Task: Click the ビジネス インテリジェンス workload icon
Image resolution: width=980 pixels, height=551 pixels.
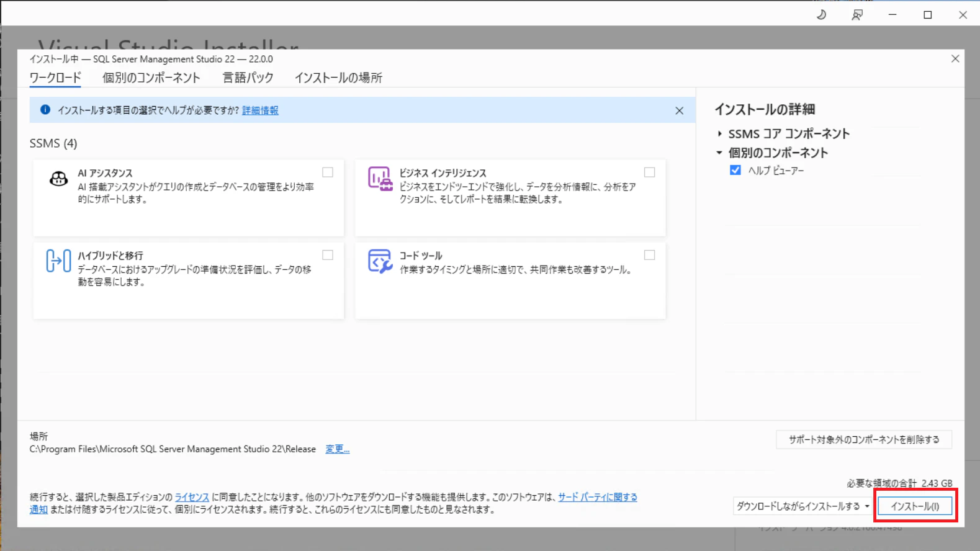Action: (380, 179)
